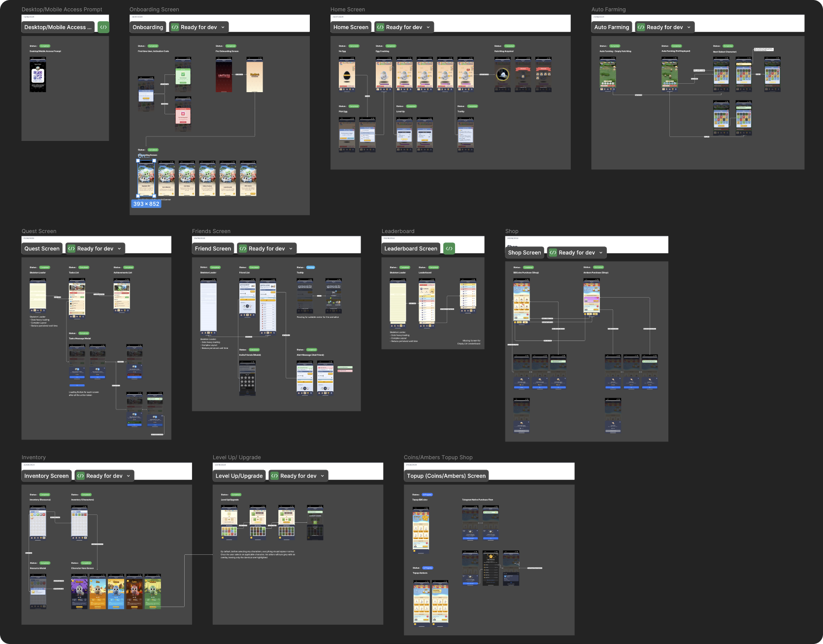The height and width of the screenshot is (644, 823).
Task: Select the beige pre-onboarding splash frame
Action: [255, 74]
